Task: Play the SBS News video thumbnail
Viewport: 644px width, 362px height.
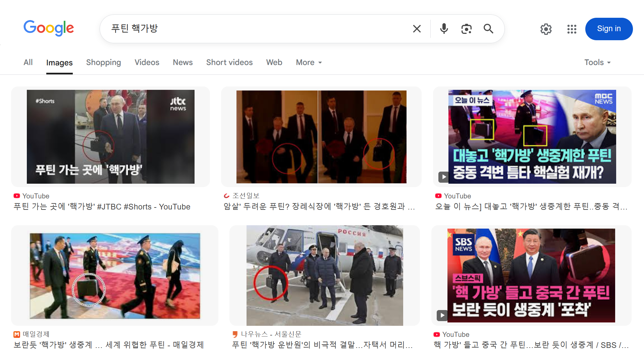Action: click(x=531, y=276)
